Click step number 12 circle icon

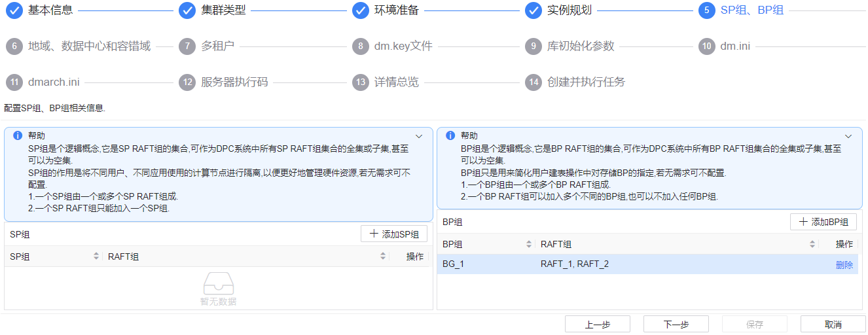[187, 82]
